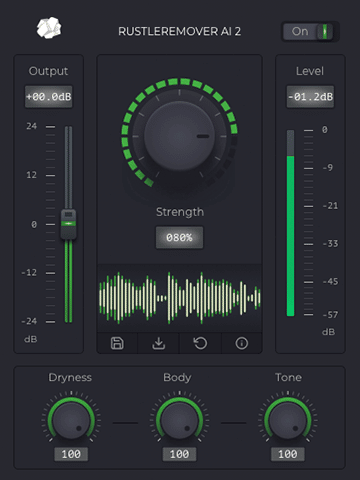Click the load preset download icon
Image resolution: width=360 pixels, height=480 pixels.
pyautogui.click(x=159, y=343)
